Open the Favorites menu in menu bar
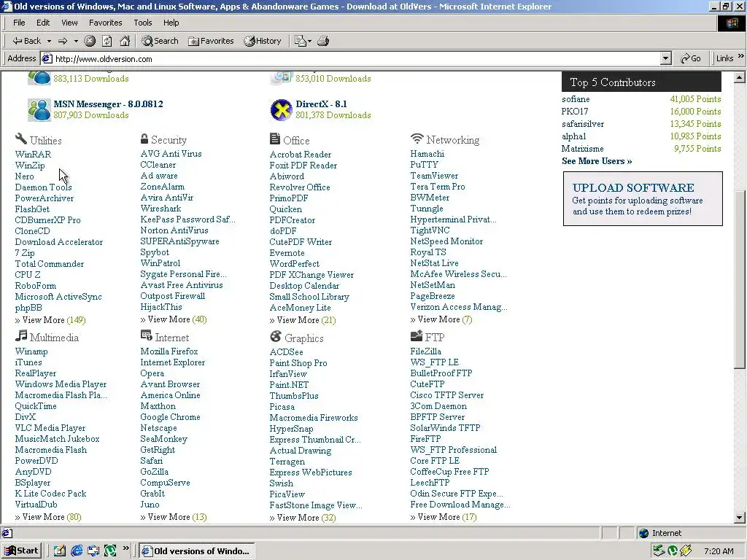747x560 pixels. 105,23
